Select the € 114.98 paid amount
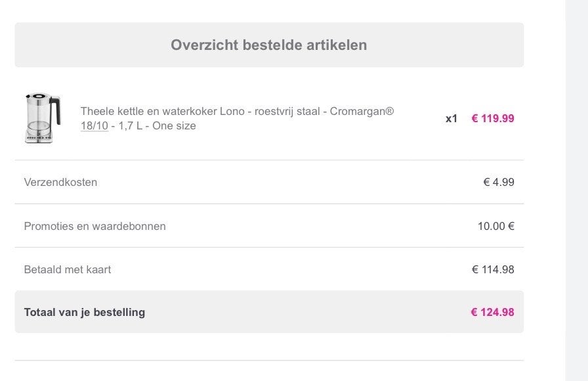Screen dimensions: 588x381 (493, 269)
